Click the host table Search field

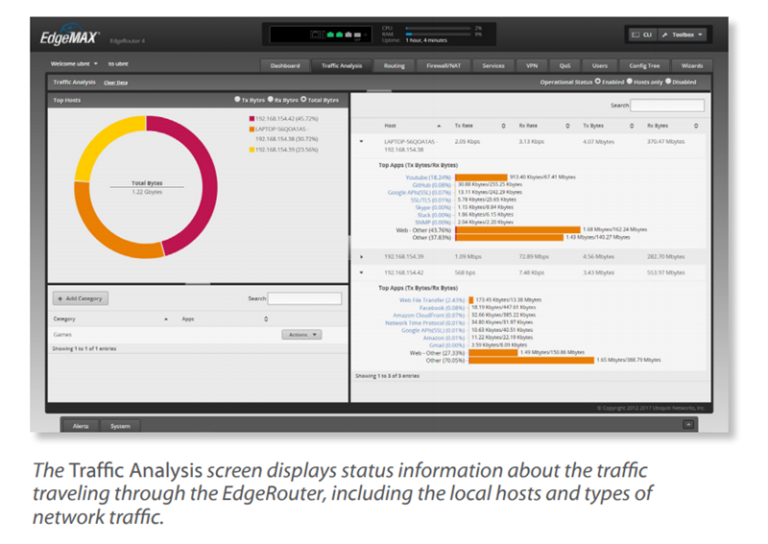tap(668, 104)
